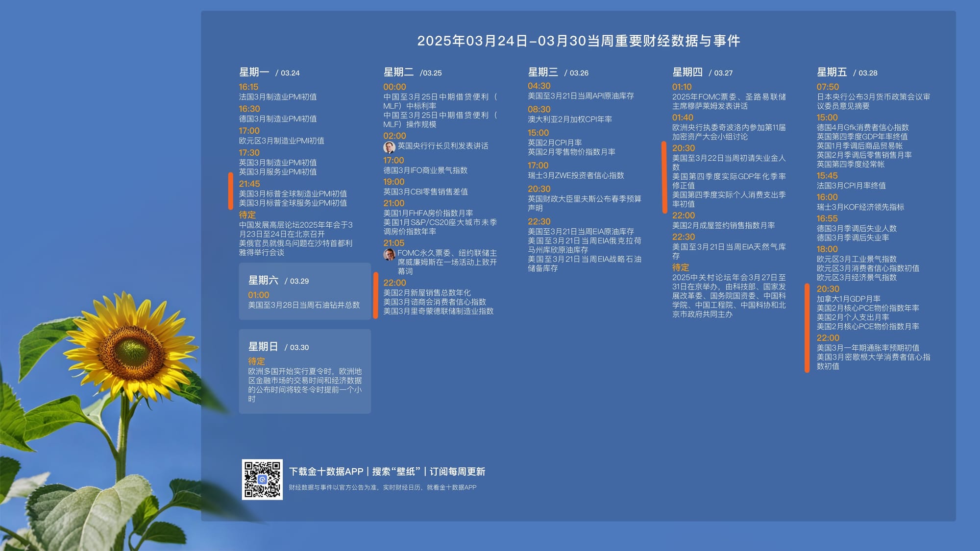
Task: Select the 星期一 03.24 heading
Action: [269, 72]
